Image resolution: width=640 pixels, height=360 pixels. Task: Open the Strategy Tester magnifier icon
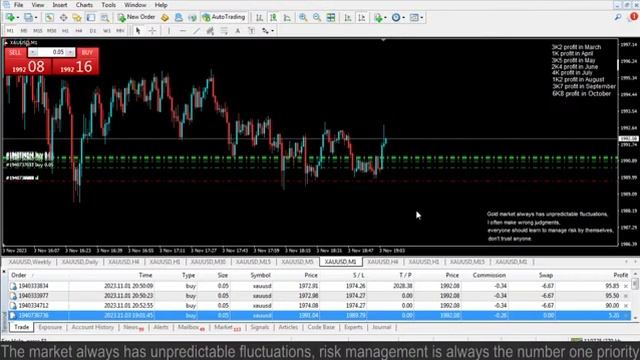(x=105, y=18)
